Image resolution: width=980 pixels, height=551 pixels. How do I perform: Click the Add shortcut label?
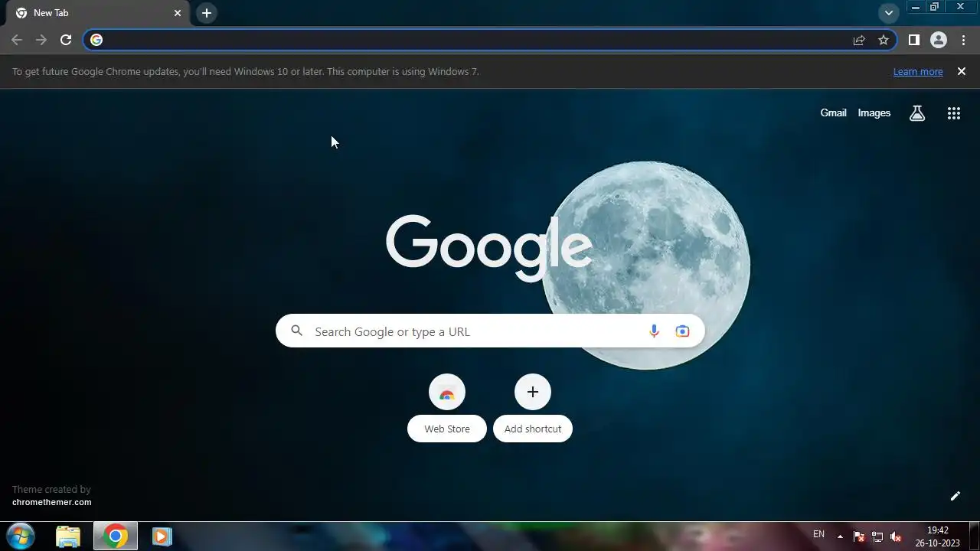pyautogui.click(x=533, y=429)
